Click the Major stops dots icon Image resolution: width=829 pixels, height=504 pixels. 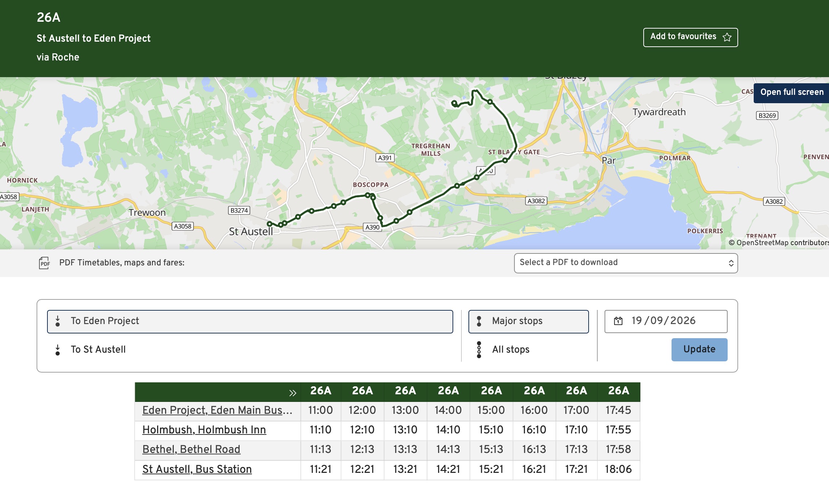(x=479, y=321)
